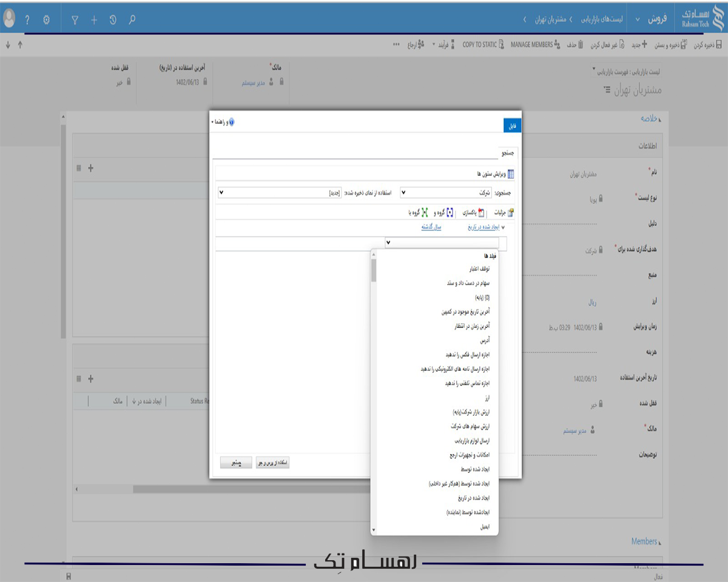
Task: Click the جستجو button at dialog bottom
Action: [x=235, y=462]
